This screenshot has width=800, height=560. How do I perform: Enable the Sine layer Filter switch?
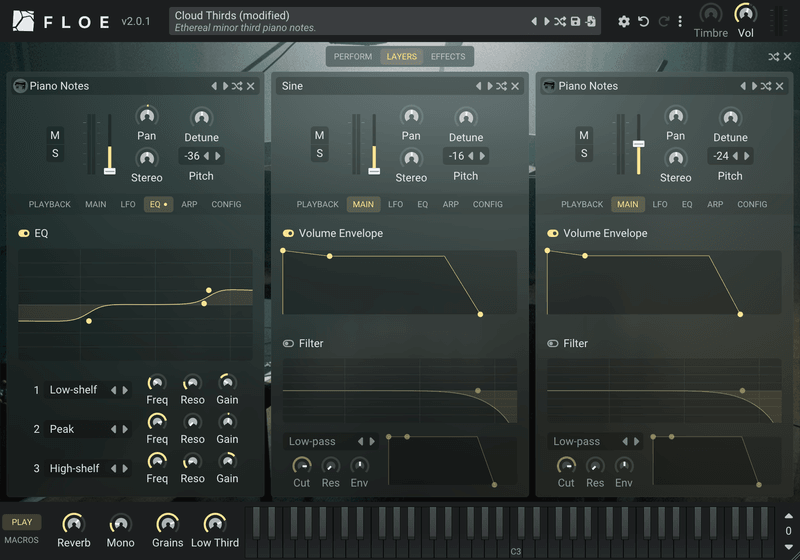click(x=288, y=343)
